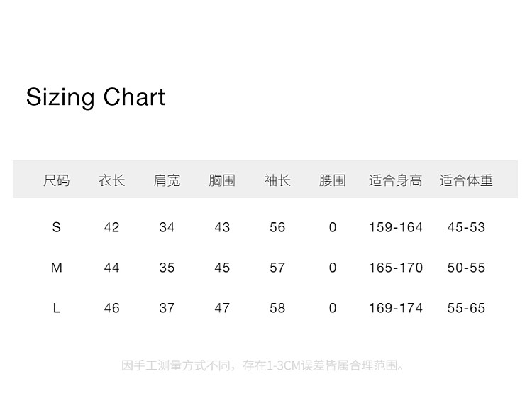Click the M size row label
Image resolution: width=532 pixels, height=396 pixels.
[57, 268]
